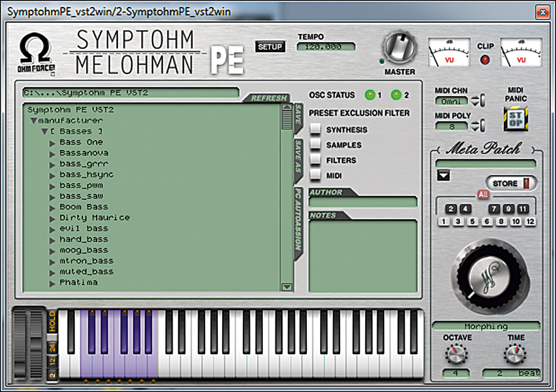Click the OCTAVE value field showing 4
Viewport: 556px width, 392px height.
tap(456, 373)
